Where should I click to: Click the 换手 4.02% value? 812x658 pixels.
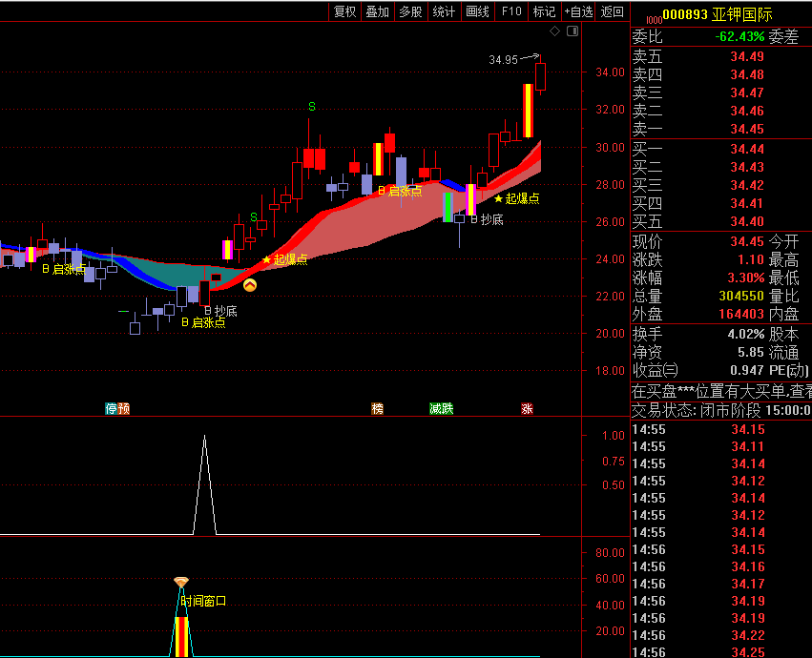point(746,335)
